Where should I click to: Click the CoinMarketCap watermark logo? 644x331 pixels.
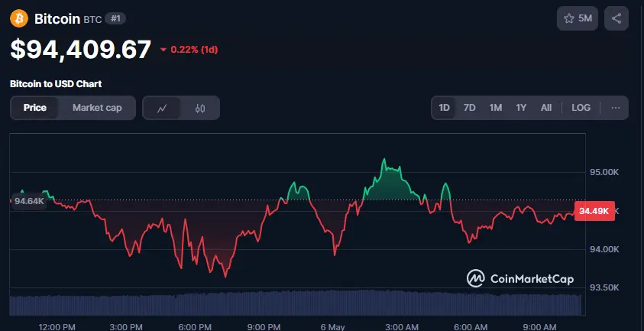(520, 278)
